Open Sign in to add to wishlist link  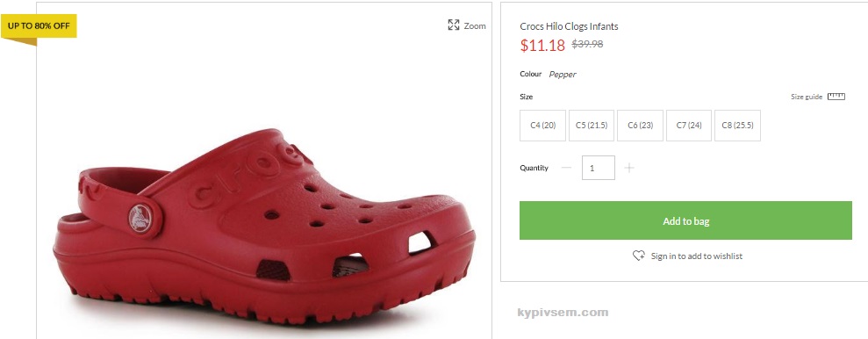tap(696, 256)
